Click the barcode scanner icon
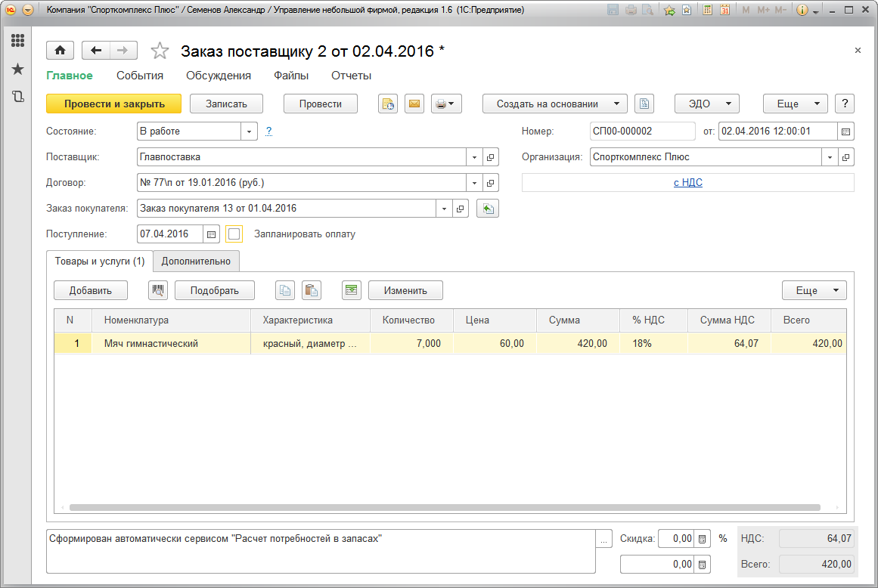 click(x=159, y=290)
